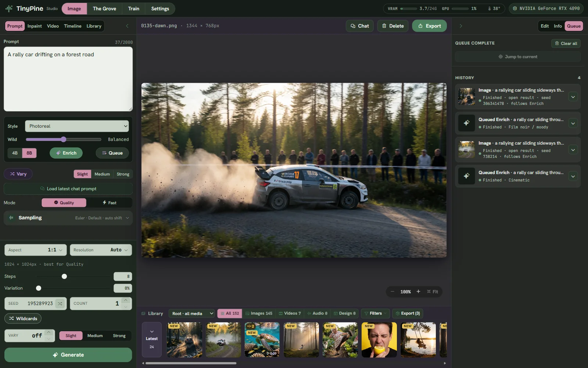Collapse the right panel chevron
The image size is (588, 368).
(x=461, y=26)
